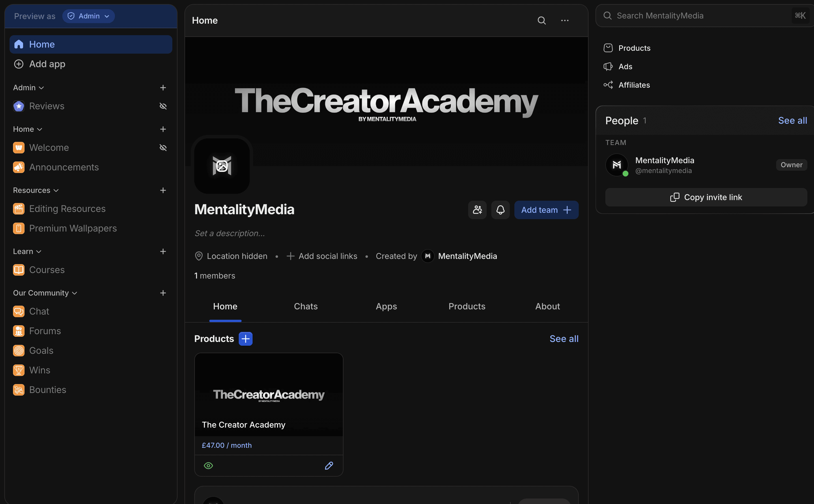This screenshot has height=504, width=814.
Task: Toggle visibility of the Welcome app
Action: 163,147
